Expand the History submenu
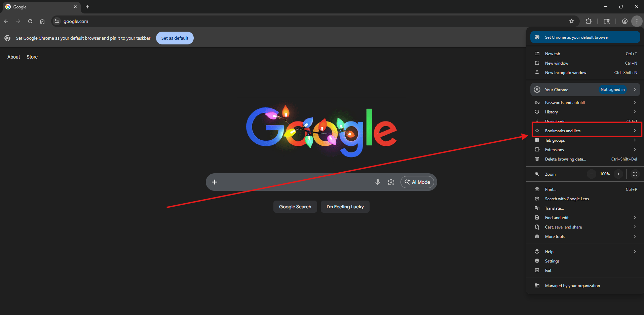This screenshot has height=315, width=644. click(585, 112)
